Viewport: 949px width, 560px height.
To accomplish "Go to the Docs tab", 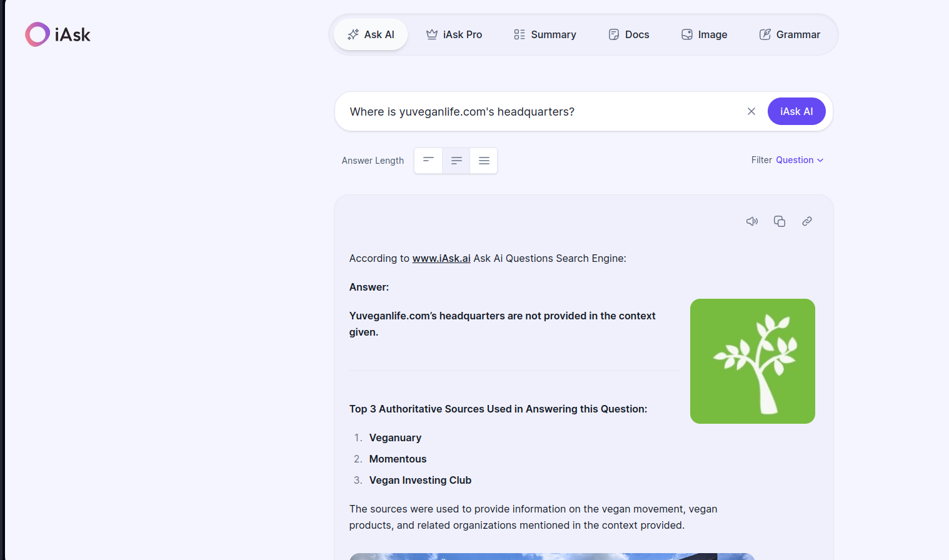I will [629, 34].
